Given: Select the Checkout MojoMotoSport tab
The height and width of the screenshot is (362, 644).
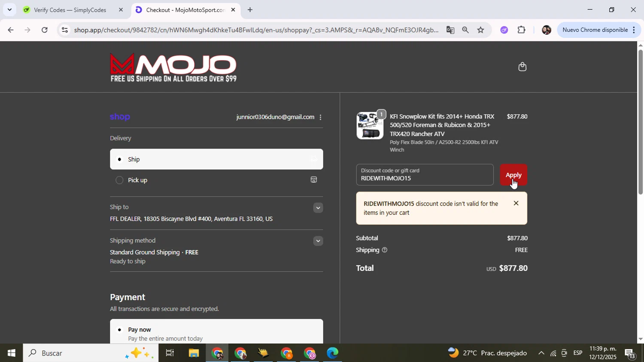Looking at the screenshot, I should tap(185, 10).
